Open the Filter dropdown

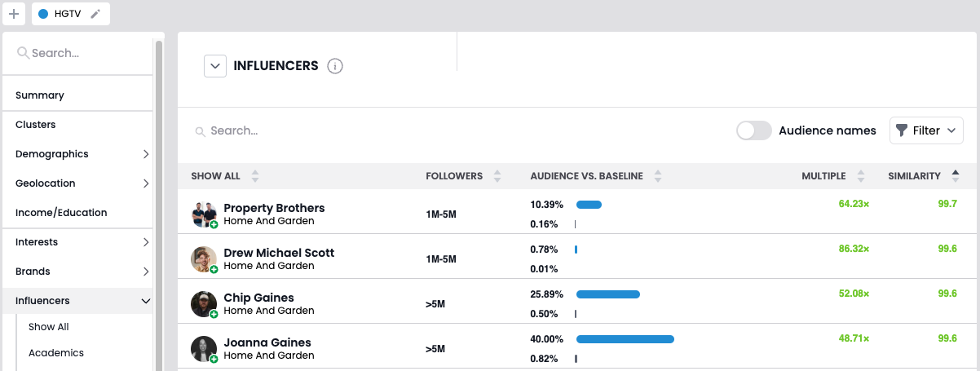point(926,130)
